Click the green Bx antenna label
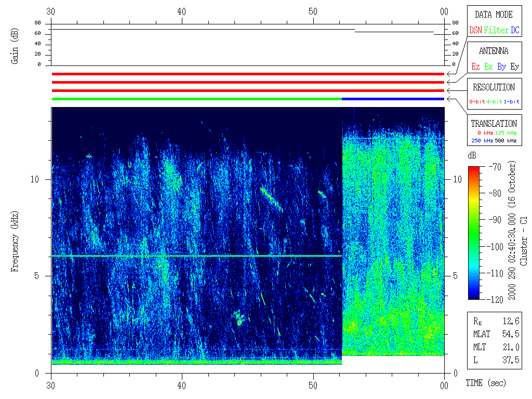 coord(488,67)
